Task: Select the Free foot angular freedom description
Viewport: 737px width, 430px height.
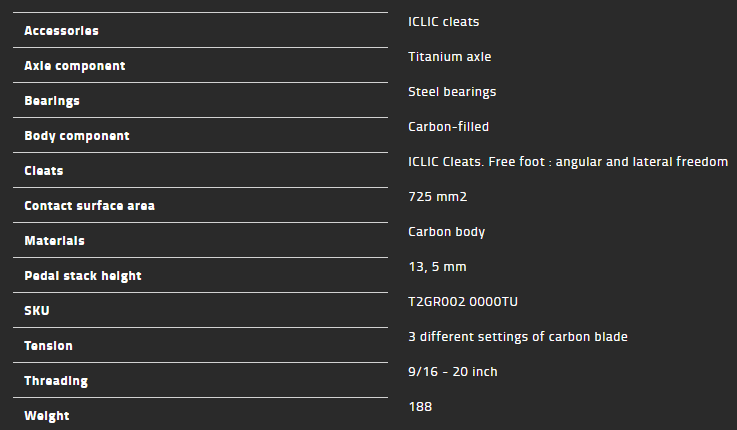Action: click(568, 161)
